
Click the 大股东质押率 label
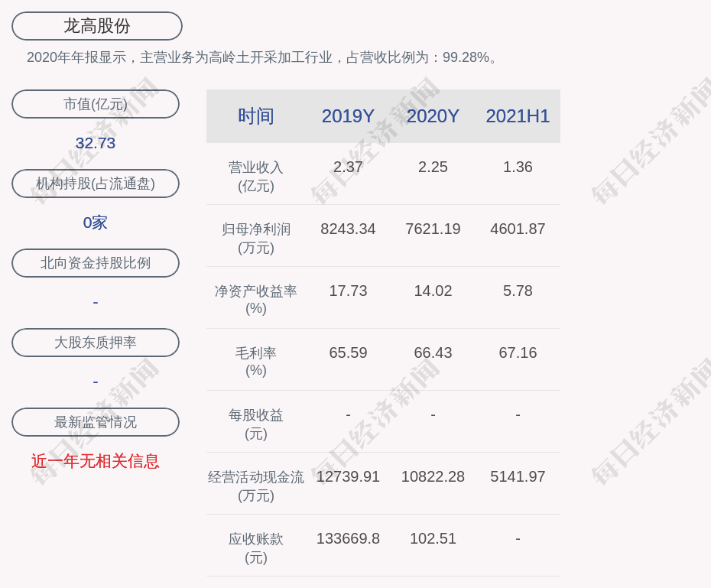pos(96,343)
